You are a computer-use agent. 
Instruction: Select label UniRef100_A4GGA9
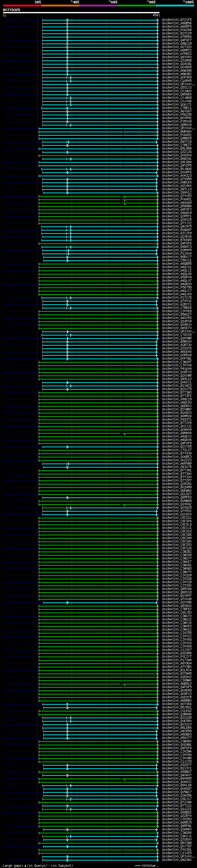pos(177,203)
